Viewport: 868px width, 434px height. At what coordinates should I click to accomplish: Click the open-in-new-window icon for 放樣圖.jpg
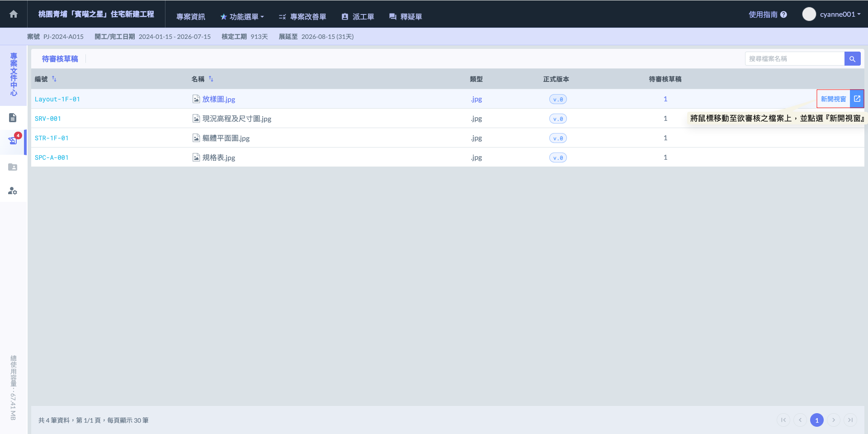tap(857, 99)
